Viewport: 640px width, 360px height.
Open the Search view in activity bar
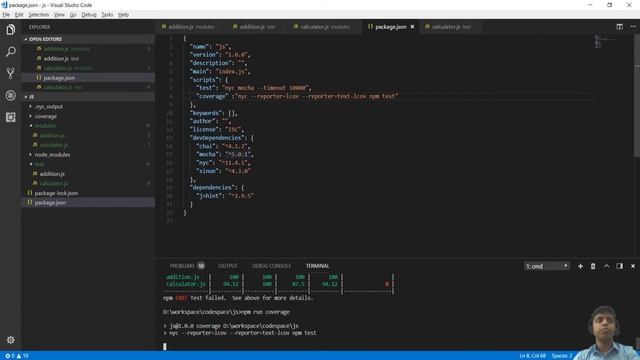[11, 52]
